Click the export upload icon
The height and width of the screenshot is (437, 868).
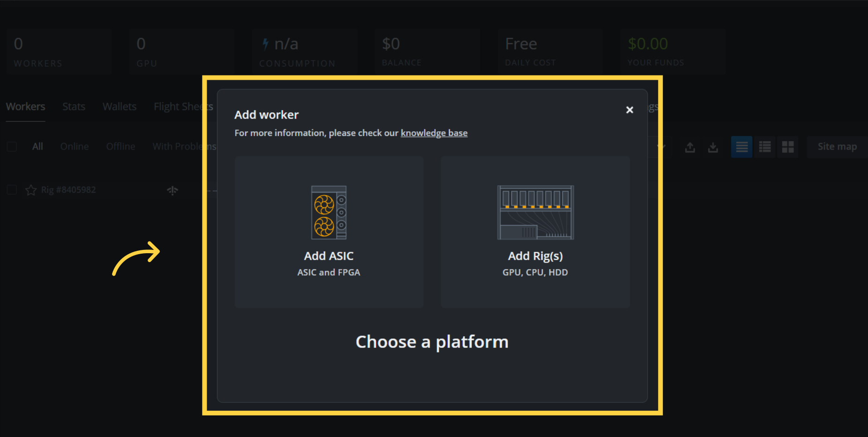click(x=689, y=147)
